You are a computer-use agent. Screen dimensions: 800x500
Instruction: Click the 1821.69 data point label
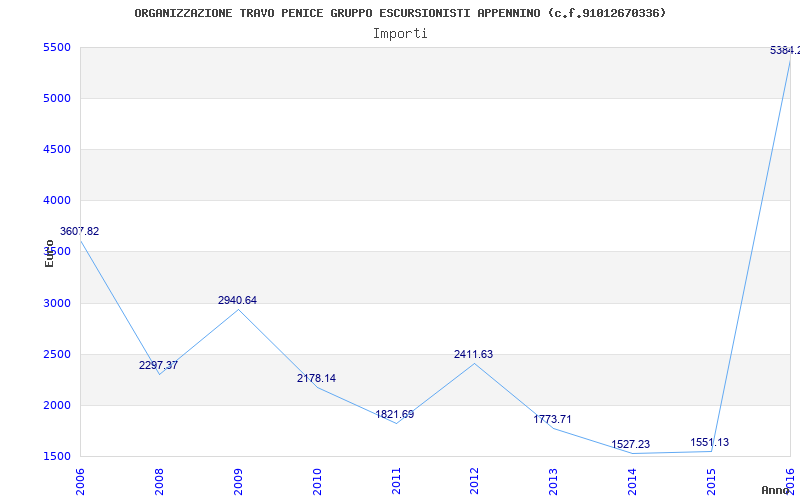point(395,414)
